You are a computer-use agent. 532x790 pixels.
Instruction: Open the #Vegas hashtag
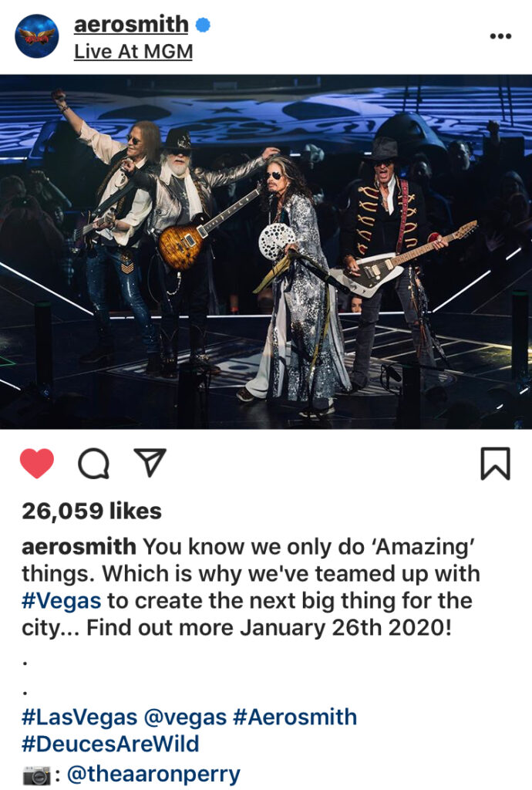(x=61, y=601)
